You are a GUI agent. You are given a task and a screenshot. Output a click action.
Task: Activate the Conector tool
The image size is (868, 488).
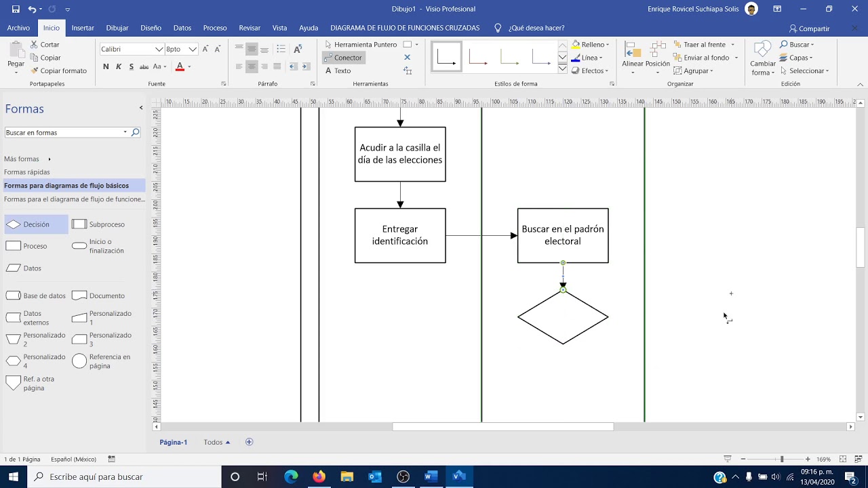tap(344, 58)
